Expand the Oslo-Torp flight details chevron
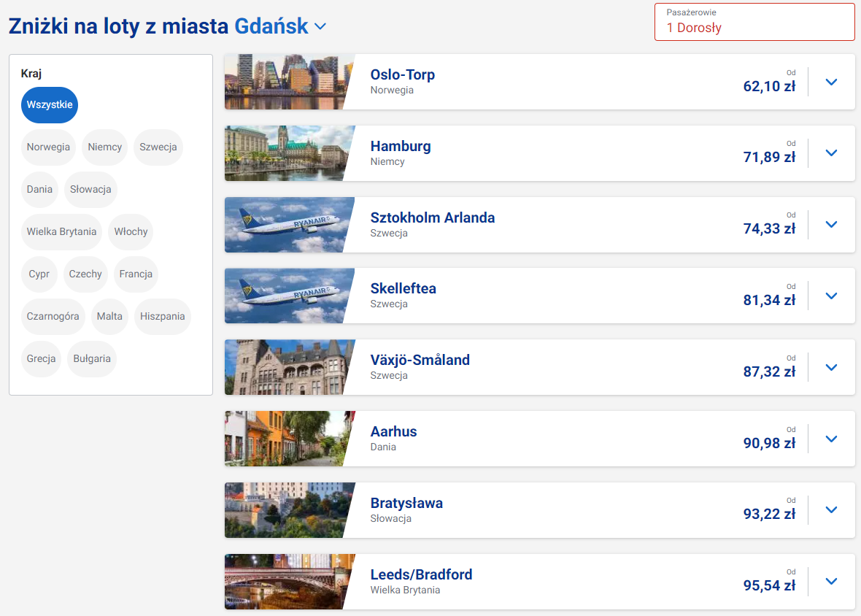 pos(831,82)
